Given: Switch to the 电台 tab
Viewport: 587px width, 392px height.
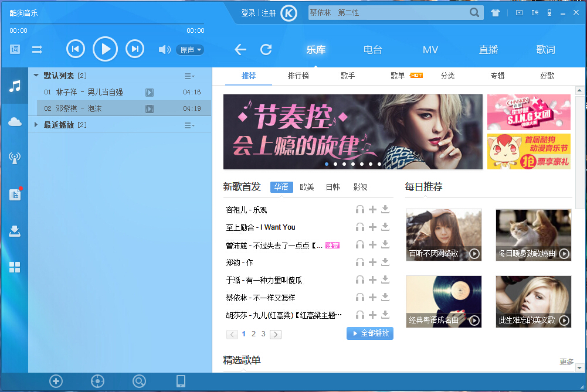Looking at the screenshot, I should click(373, 50).
